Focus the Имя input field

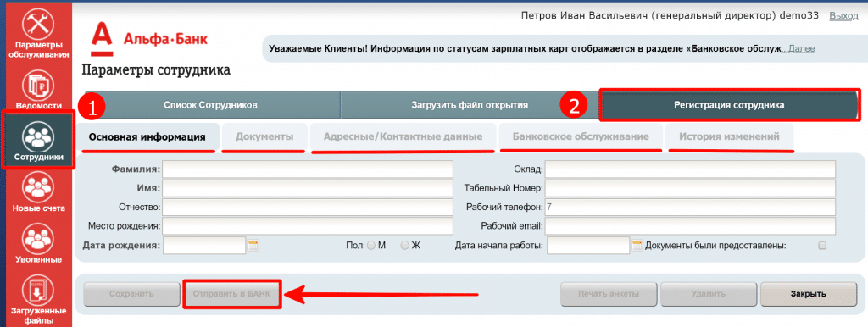307,188
